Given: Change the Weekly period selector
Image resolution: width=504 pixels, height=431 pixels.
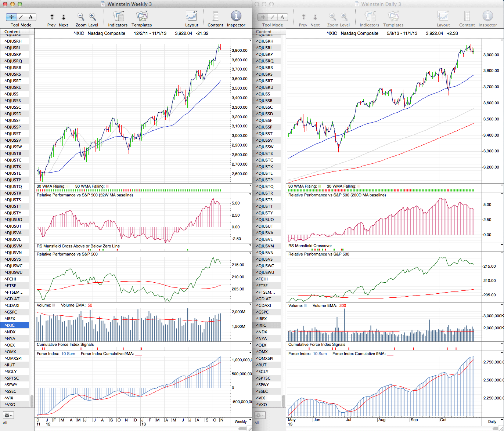Looking at the screenshot, I should click(242, 421).
